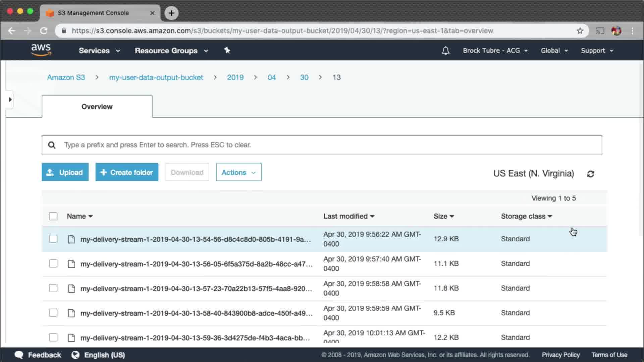Open the Actions dropdown
The width and height of the screenshot is (644, 362).
[238, 172]
